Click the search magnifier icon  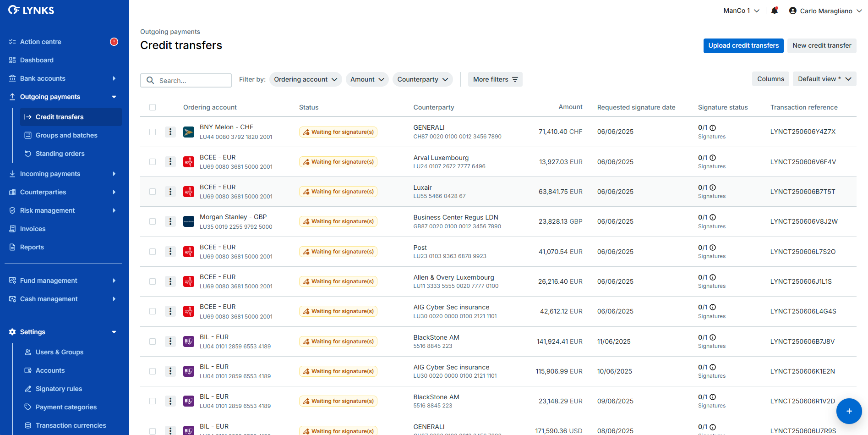150,80
